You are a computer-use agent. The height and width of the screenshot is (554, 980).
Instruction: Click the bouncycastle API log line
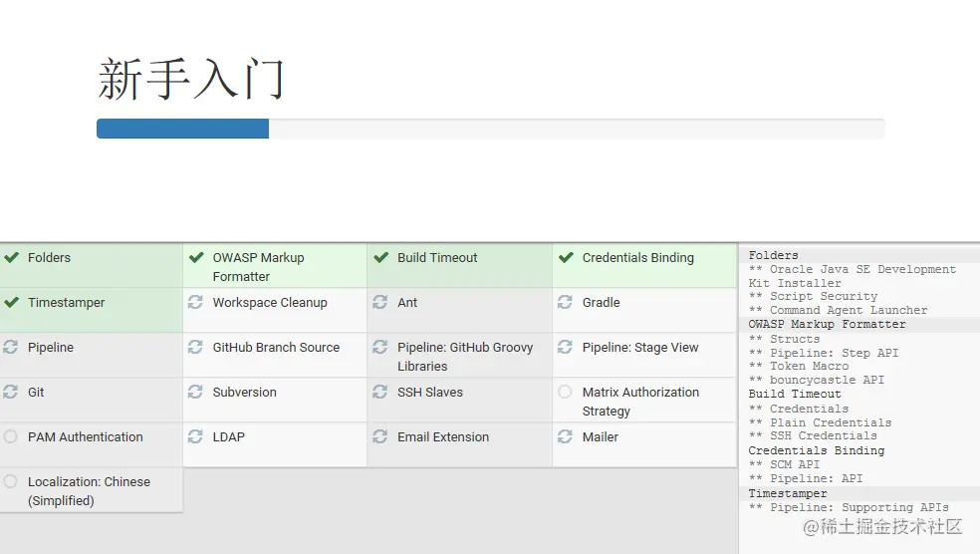[x=817, y=380]
